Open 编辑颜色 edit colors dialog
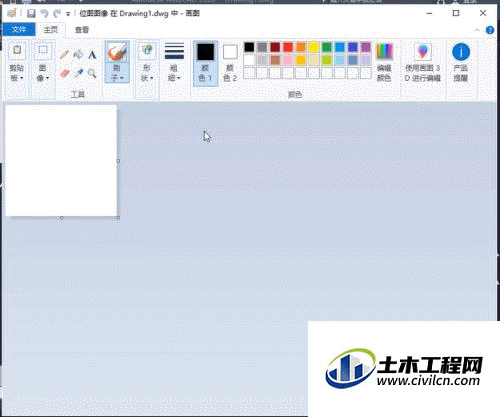Screen dimensions: 500x417 point(384,62)
